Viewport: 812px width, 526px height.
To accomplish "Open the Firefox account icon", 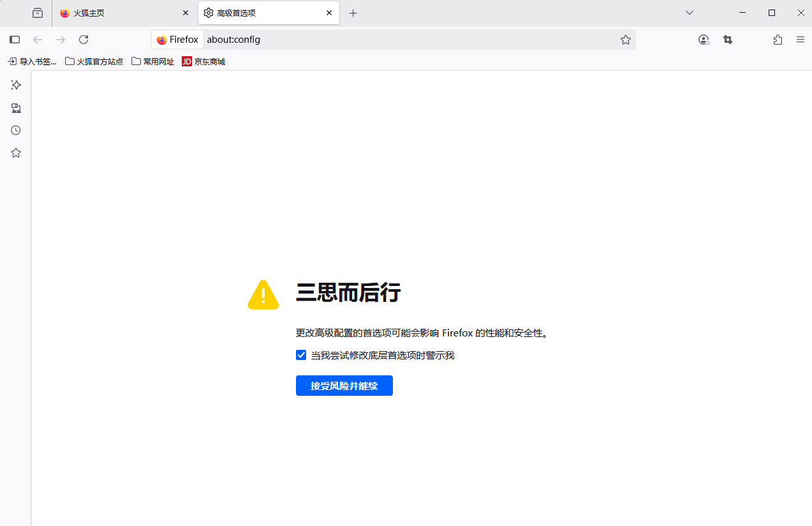I will coord(704,40).
